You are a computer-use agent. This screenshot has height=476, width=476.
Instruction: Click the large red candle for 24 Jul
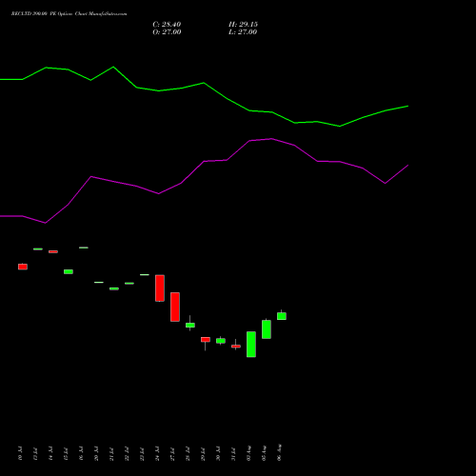coord(160,288)
